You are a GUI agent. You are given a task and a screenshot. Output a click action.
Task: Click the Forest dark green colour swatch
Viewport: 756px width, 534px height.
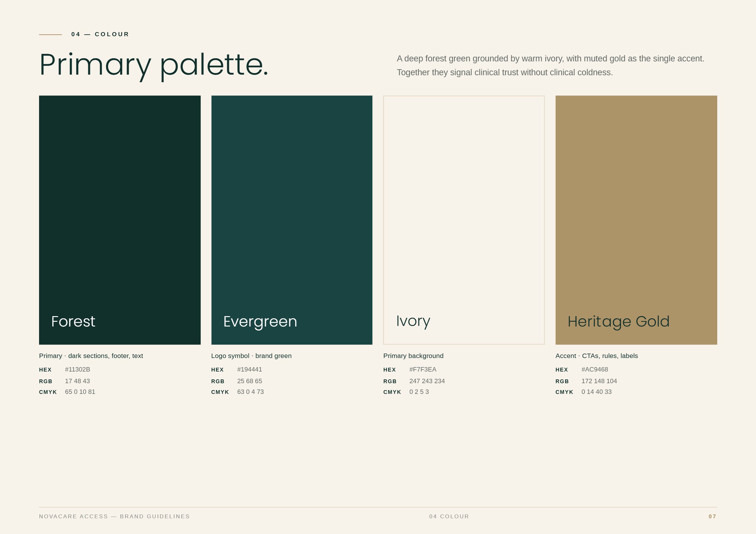tap(119, 220)
